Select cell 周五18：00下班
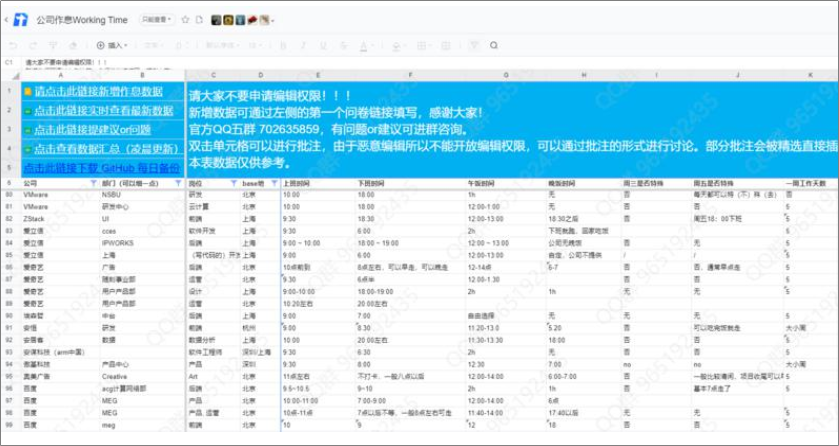 737,219
